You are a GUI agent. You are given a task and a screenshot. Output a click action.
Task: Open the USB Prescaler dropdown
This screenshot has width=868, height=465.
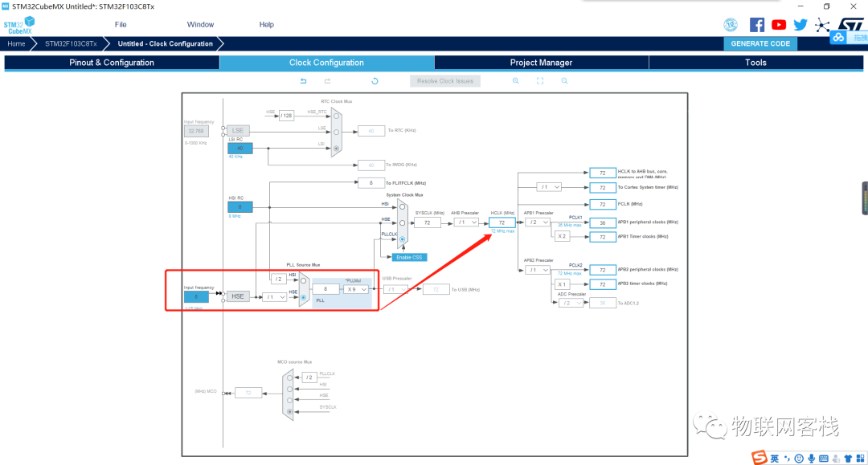(x=396, y=289)
